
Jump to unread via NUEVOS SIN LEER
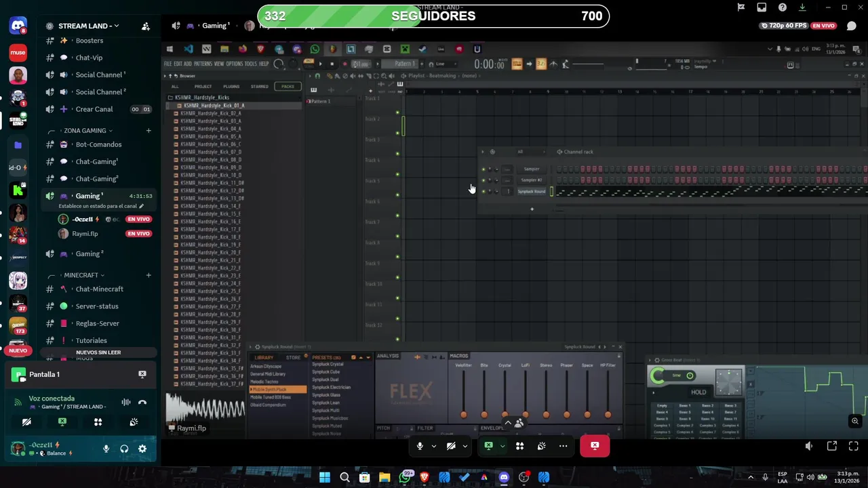coord(98,352)
